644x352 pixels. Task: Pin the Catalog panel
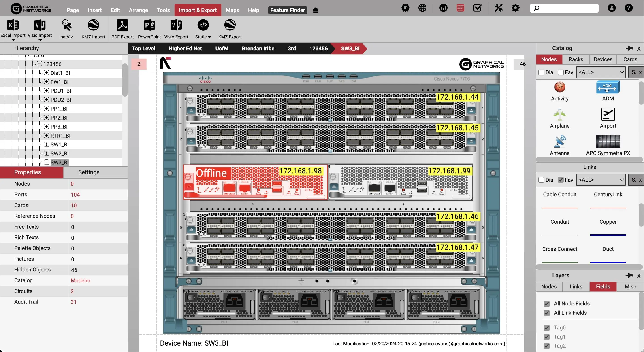tap(629, 48)
